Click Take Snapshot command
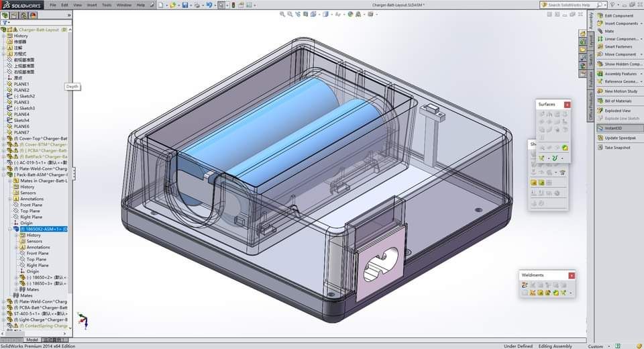The width and height of the screenshot is (644, 349). click(614, 147)
